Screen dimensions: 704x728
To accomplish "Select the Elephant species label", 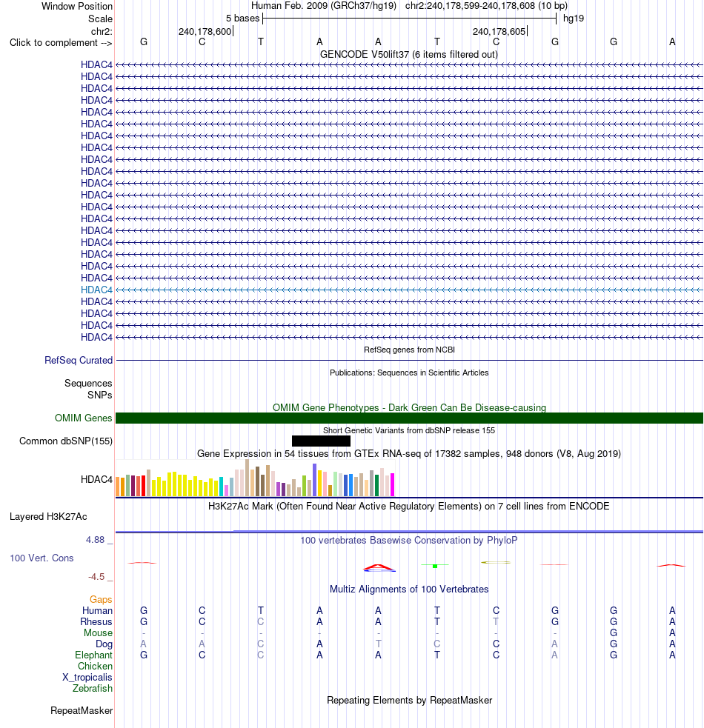I will point(94,655).
